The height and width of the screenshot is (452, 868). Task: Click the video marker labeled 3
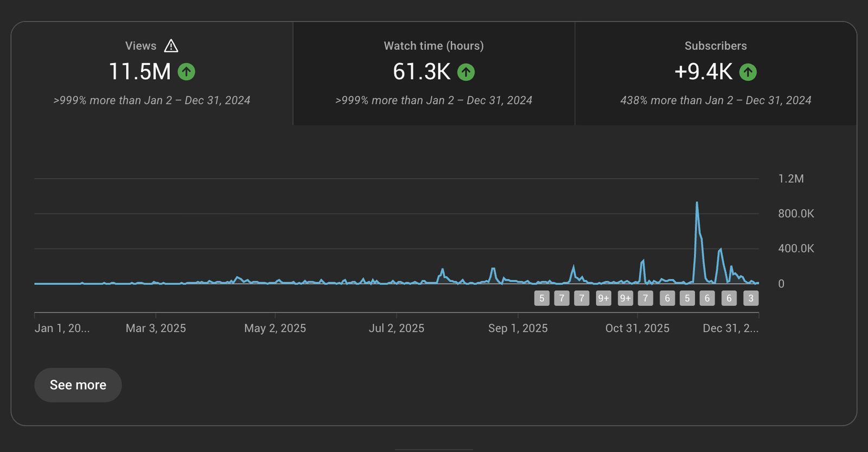751,298
